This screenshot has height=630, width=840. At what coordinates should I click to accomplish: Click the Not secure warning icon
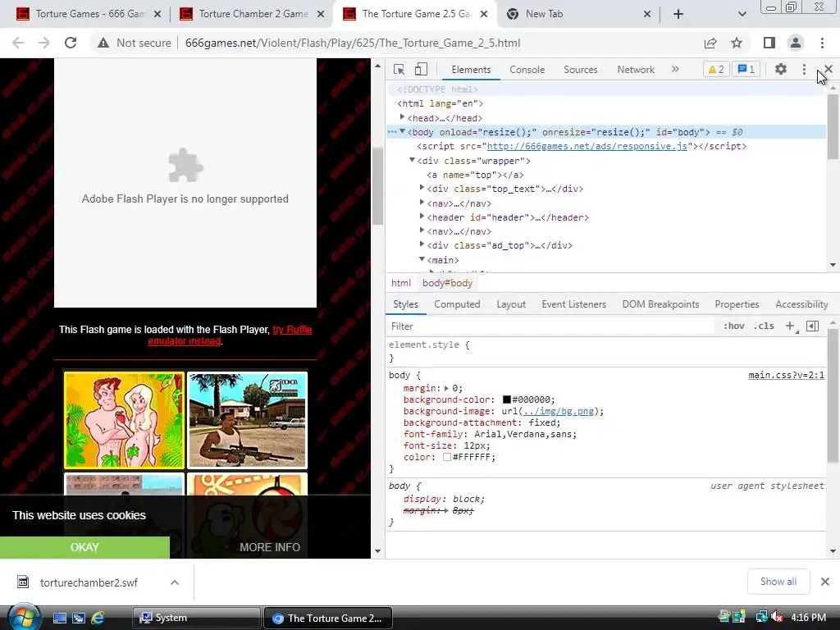point(103,43)
